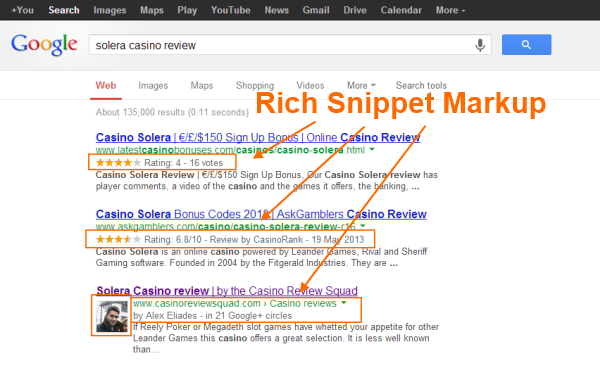Screen dimensions: 600x368
Task: Click the search box with 'solera casino review'
Action: (x=290, y=45)
